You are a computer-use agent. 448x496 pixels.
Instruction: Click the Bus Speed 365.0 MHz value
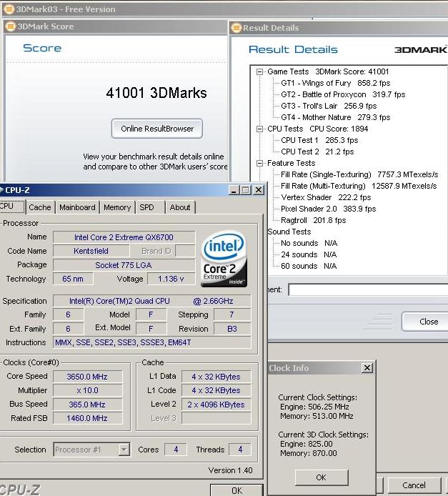[88, 405]
